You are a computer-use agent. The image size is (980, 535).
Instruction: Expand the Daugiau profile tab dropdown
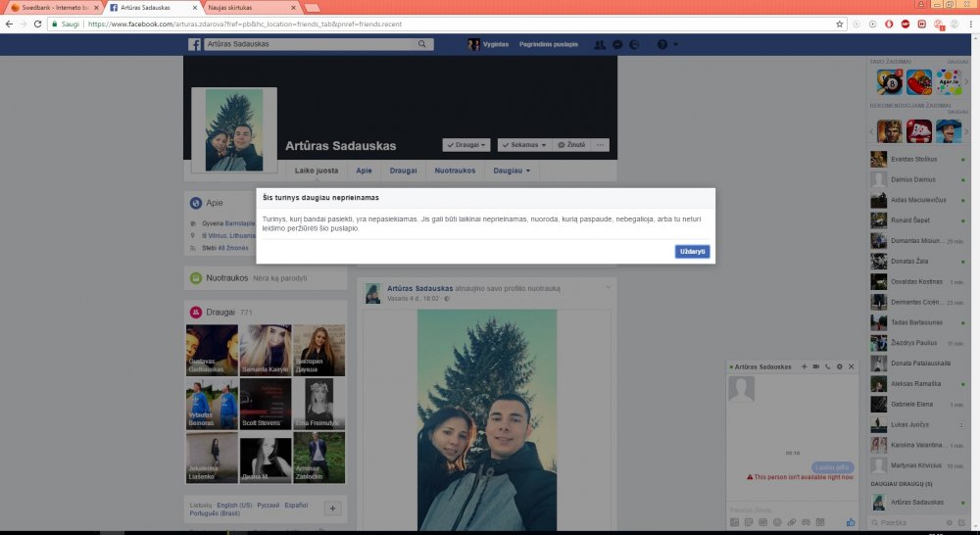(x=512, y=170)
